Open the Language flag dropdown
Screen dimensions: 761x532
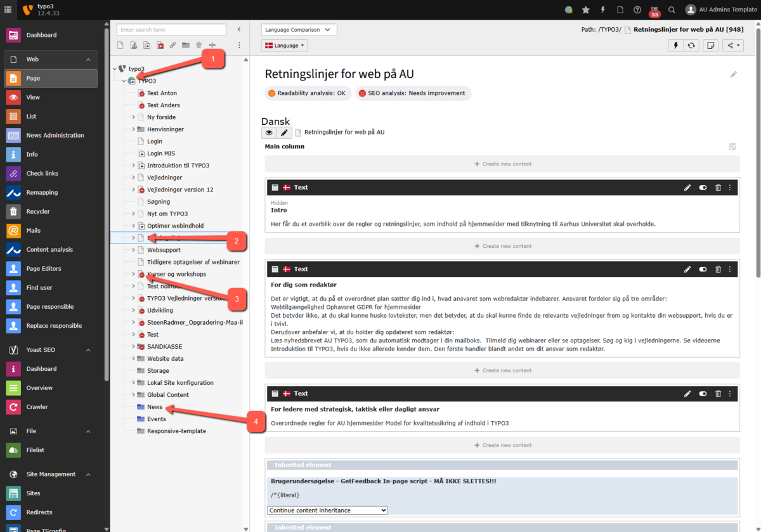tap(284, 45)
